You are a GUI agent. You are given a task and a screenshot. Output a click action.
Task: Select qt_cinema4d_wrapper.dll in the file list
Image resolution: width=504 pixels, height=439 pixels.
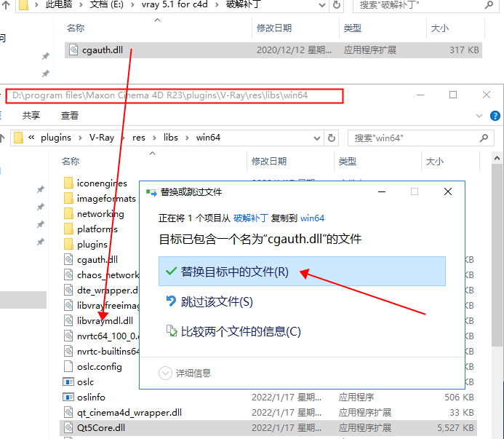coord(129,412)
